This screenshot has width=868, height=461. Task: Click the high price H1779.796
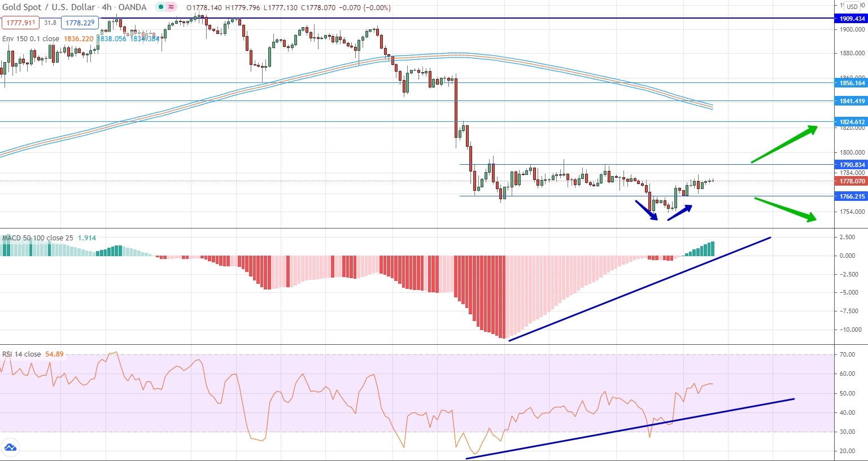click(243, 8)
